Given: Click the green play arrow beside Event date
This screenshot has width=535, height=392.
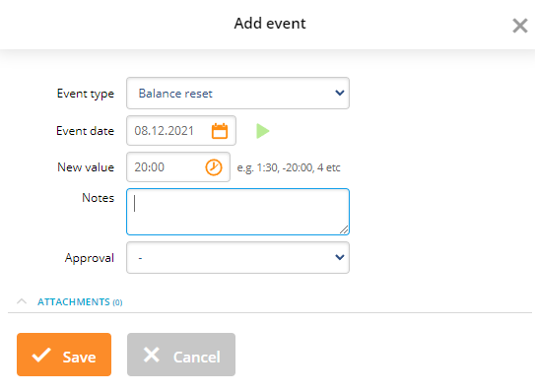Looking at the screenshot, I should (x=263, y=131).
